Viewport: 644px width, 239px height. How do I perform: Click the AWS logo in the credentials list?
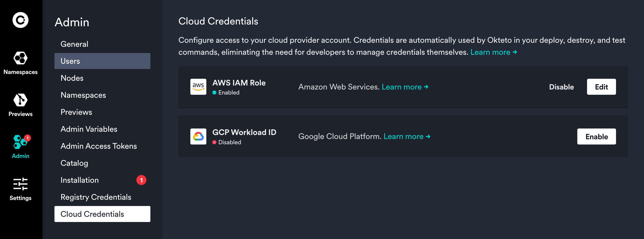pyautogui.click(x=198, y=86)
